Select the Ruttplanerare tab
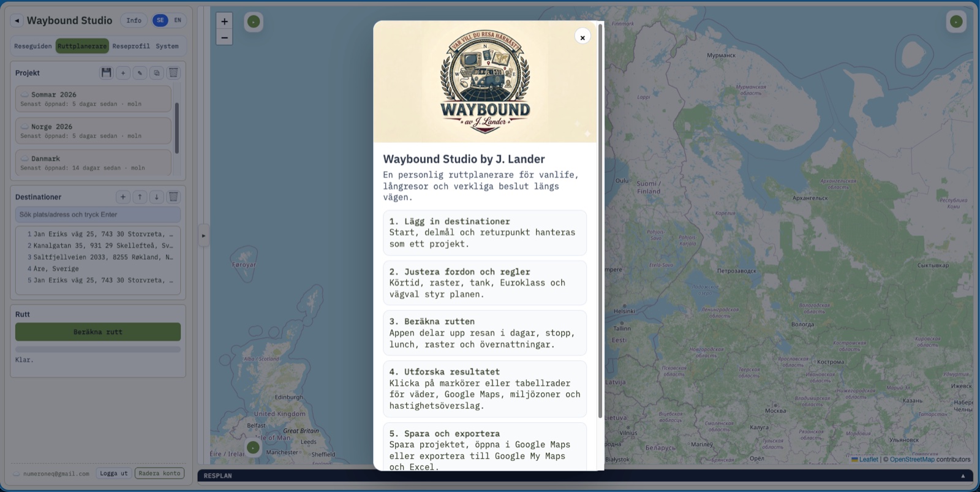 [82, 46]
